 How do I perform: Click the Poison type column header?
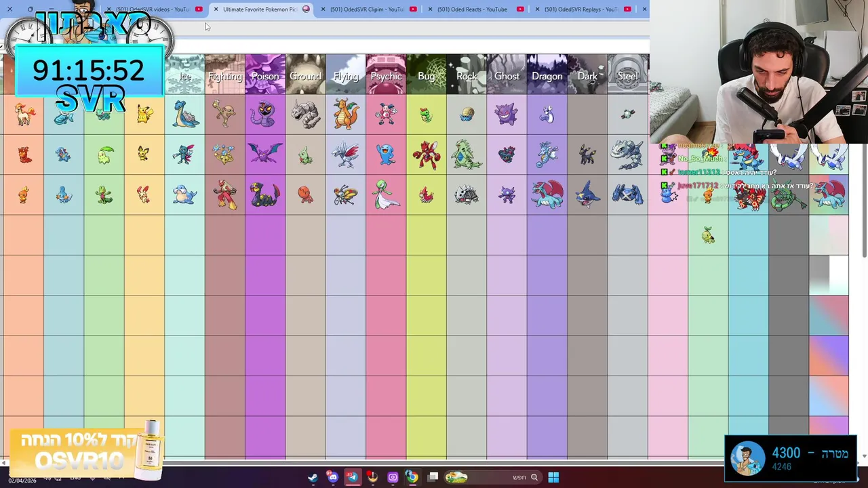tap(265, 74)
